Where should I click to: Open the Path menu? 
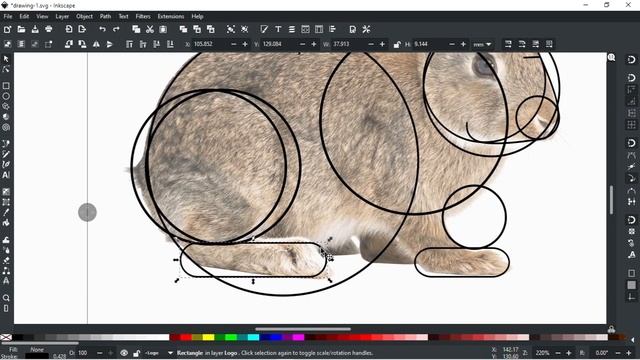[x=105, y=16]
